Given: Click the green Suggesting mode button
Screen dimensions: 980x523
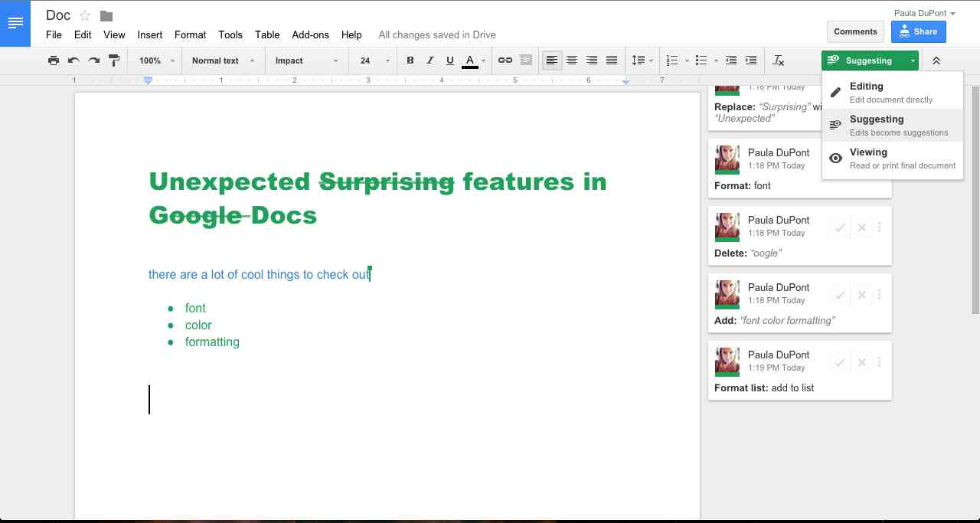Looking at the screenshot, I should (870, 60).
